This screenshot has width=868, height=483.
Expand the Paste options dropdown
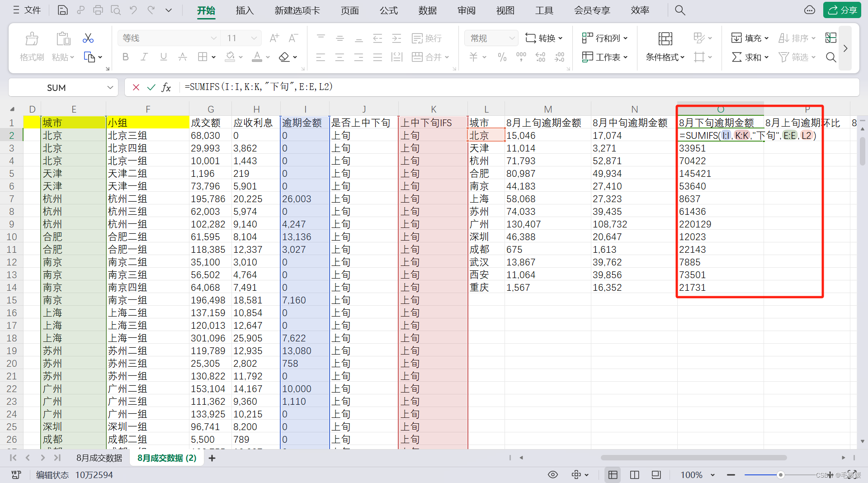click(x=72, y=57)
